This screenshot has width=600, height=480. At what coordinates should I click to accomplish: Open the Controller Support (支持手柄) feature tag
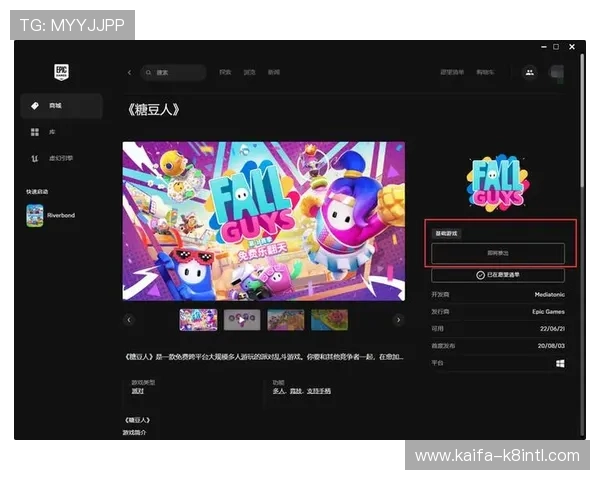[319, 391]
